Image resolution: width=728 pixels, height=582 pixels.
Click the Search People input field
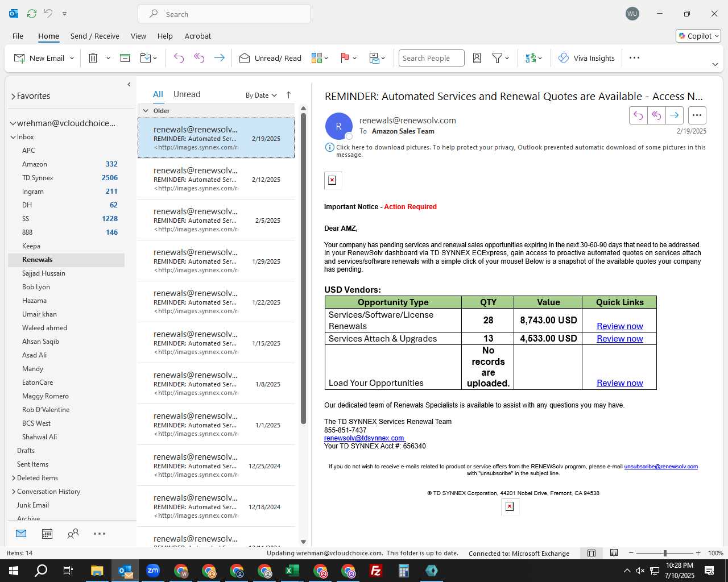click(431, 58)
